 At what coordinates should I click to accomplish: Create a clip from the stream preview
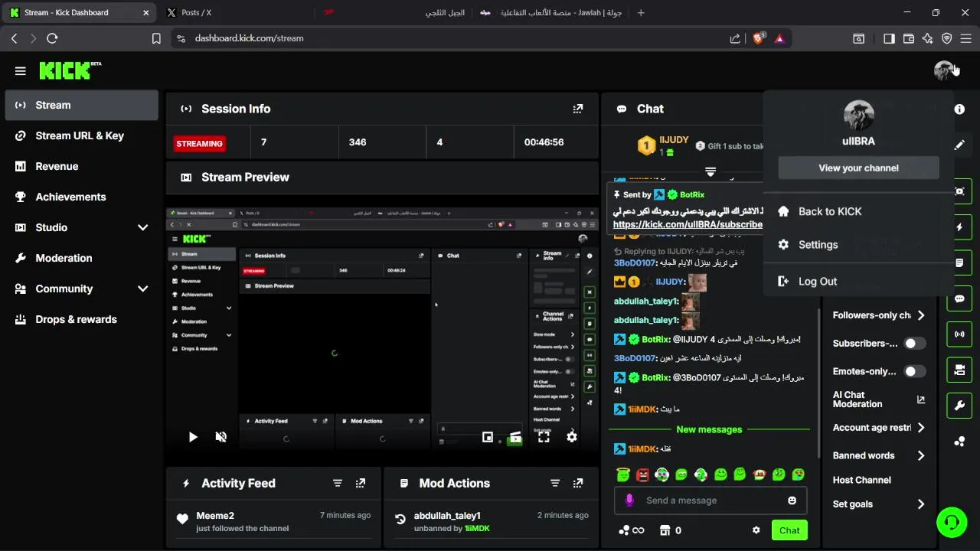(515, 437)
